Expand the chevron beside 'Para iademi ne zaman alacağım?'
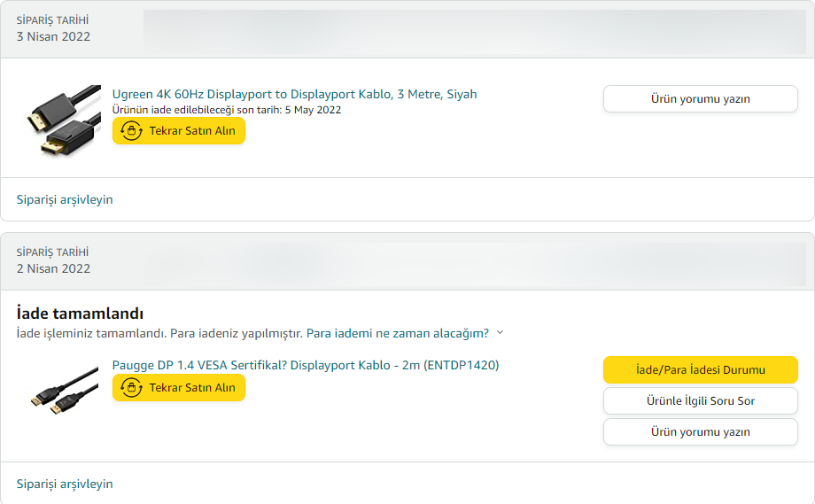The image size is (815, 504). (x=501, y=333)
